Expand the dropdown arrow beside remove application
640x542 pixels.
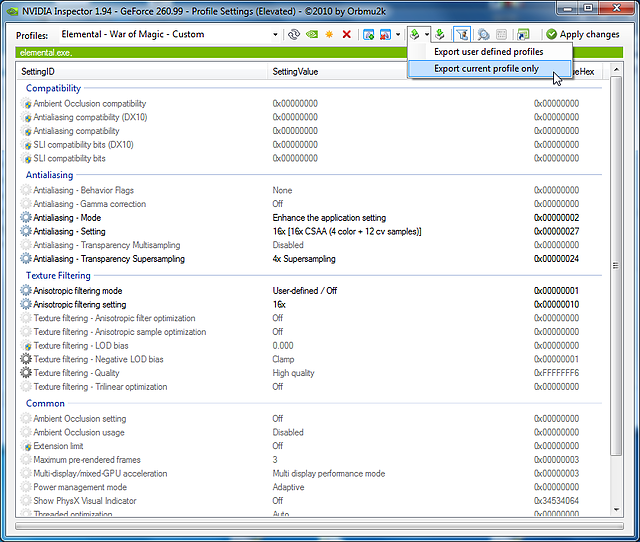coord(397,34)
